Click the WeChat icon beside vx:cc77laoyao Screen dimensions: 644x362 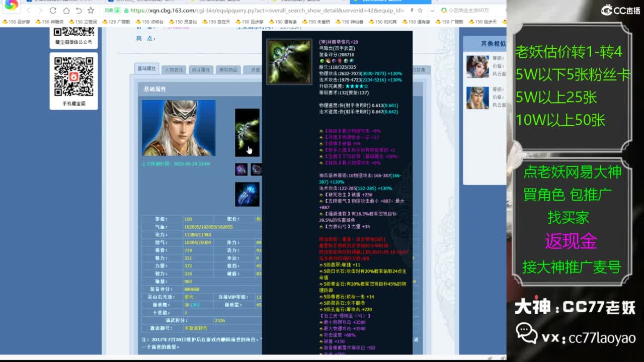pyautogui.click(x=527, y=334)
